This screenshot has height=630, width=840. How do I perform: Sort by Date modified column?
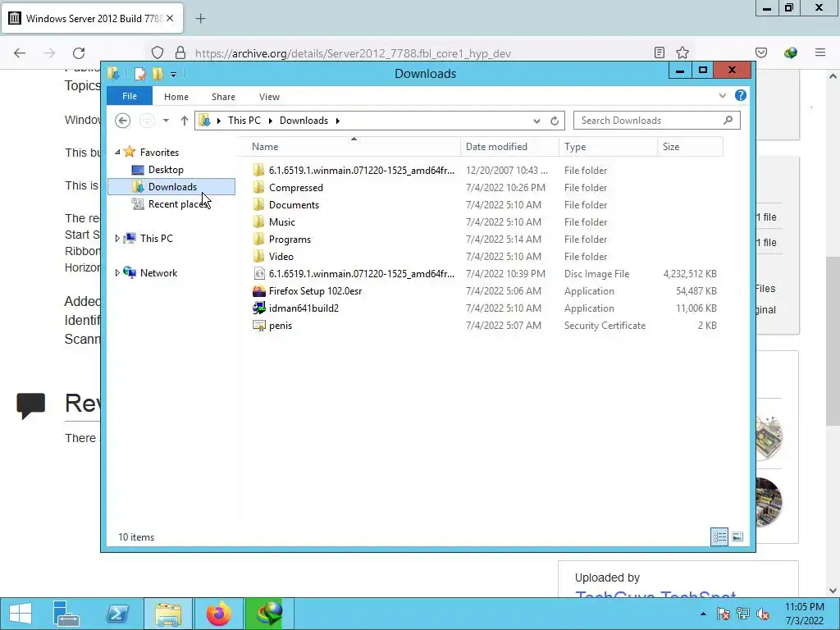(x=509, y=147)
